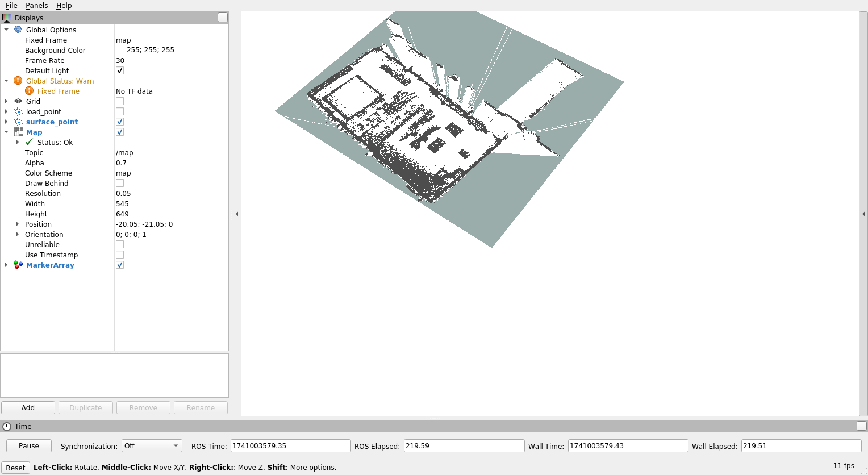Expand the Position property row
The width and height of the screenshot is (868, 475).
tap(18, 224)
